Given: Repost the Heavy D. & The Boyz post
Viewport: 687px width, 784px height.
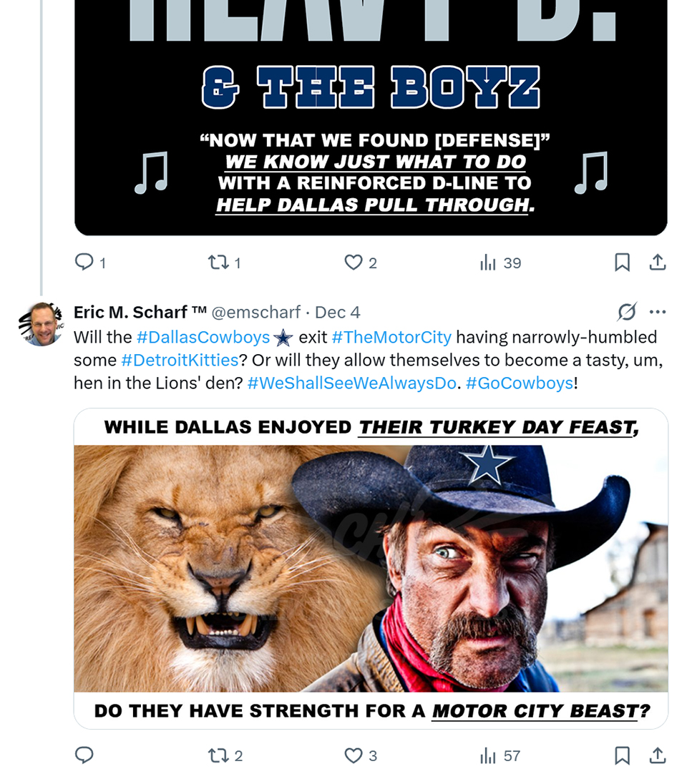Looking at the screenshot, I should 218,263.
